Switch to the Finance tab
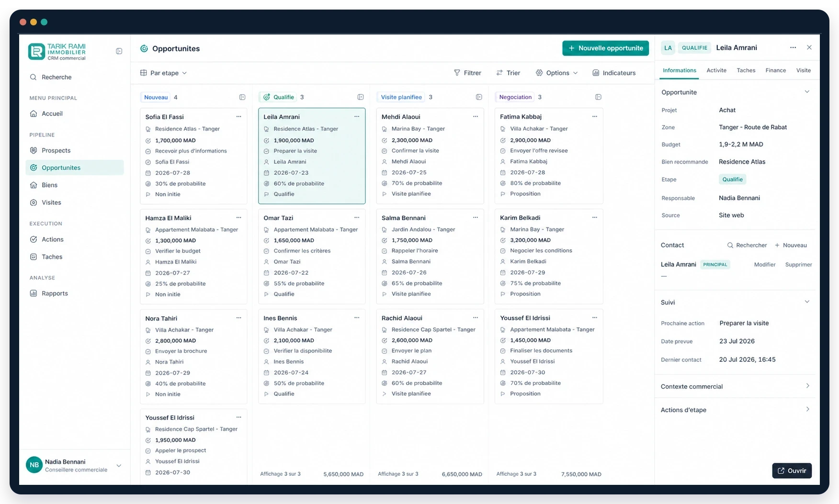Screen dimensions: 839x504 point(776,70)
